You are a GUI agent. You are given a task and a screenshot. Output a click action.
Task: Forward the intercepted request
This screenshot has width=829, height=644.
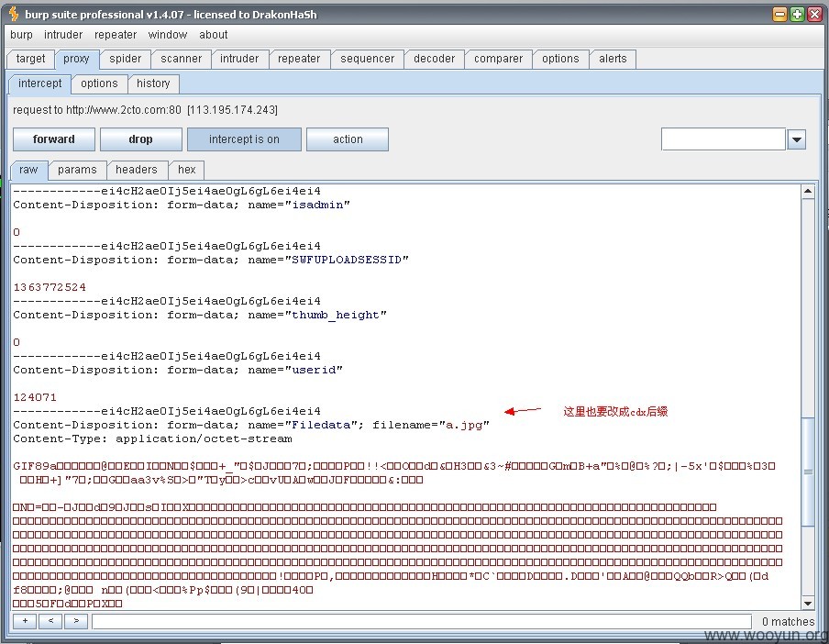[54, 139]
